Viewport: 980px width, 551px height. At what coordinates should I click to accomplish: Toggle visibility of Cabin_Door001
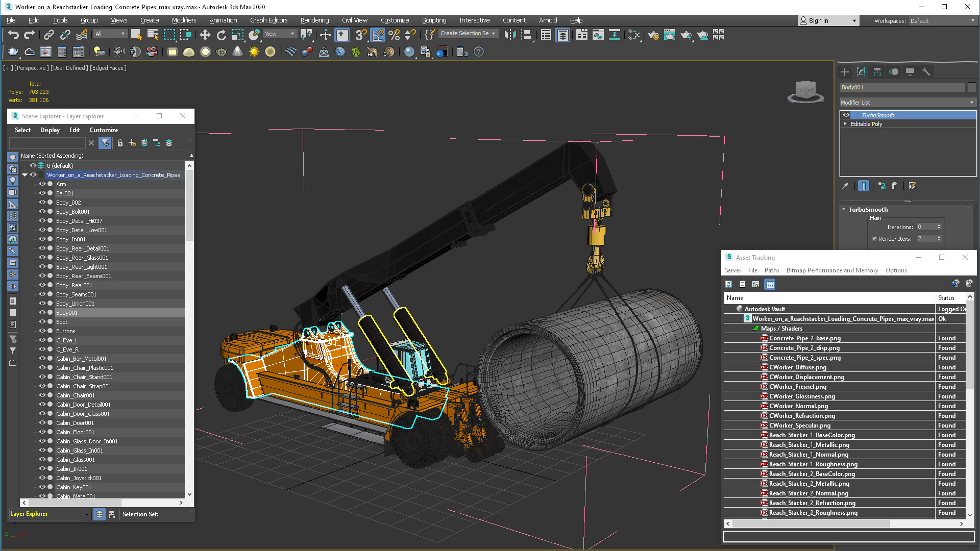pos(42,422)
